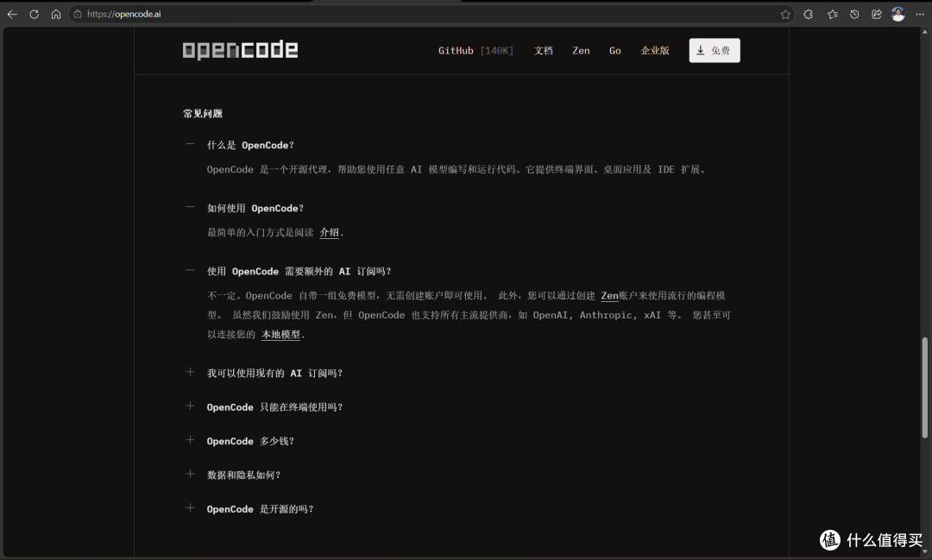Click the 常见问题 heading
The image size is (932, 560).
[203, 114]
